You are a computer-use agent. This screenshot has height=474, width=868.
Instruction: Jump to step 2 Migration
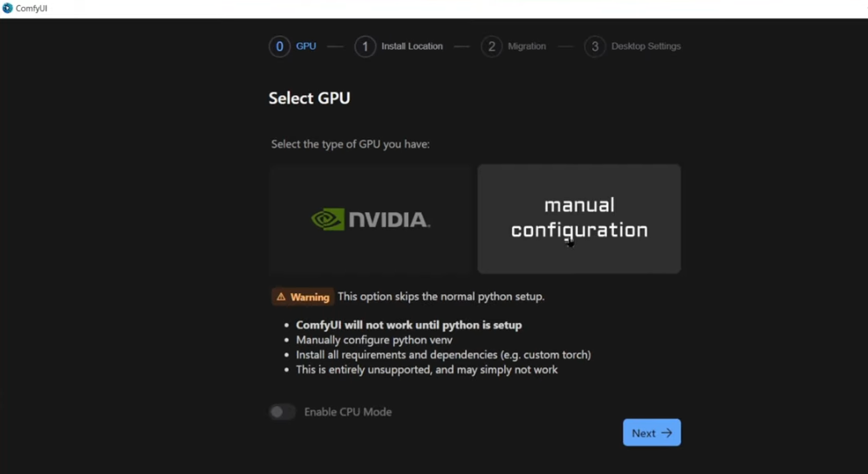tap(514, 46)
